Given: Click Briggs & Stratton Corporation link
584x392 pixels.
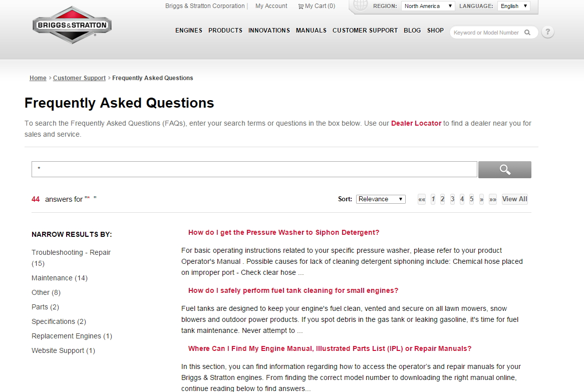Looking at the screenshot, I should (205, 6).
